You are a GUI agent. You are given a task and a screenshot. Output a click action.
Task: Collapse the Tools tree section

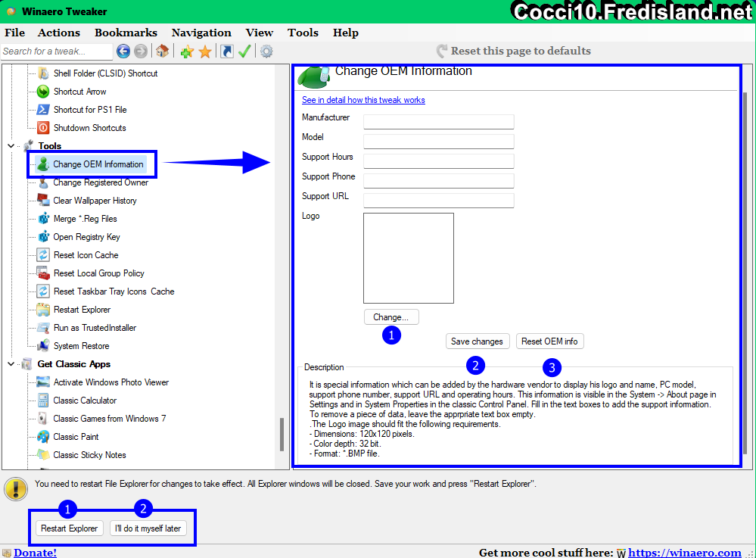(x=11, y=145)
